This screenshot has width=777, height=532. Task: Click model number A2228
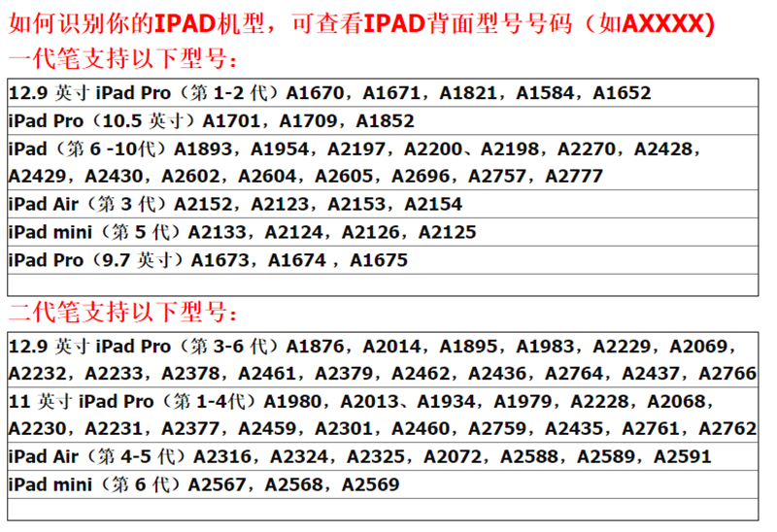599,401
